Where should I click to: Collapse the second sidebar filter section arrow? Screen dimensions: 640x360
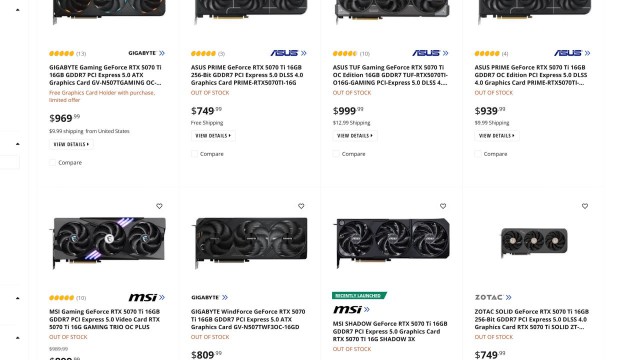point(18,144)
